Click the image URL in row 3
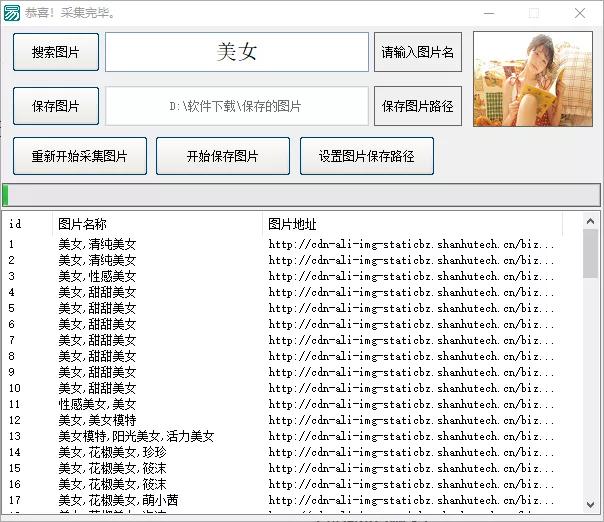The height and width of the screenshot is (522, 604). point(411,276)
